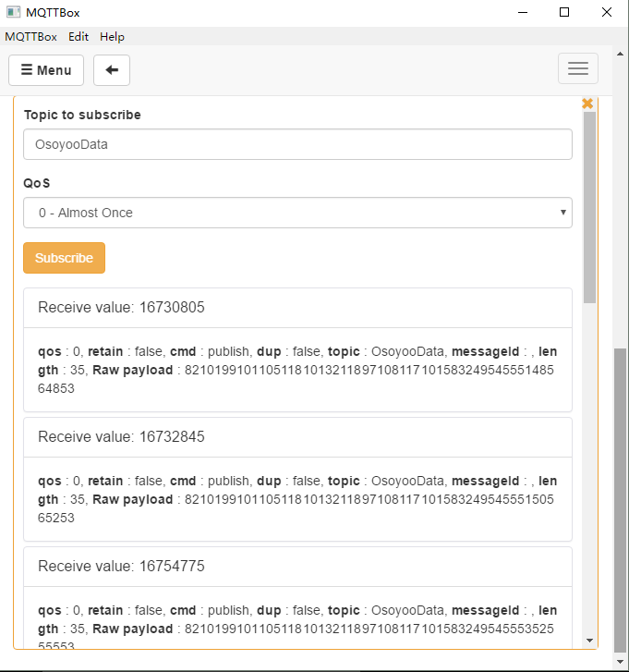Click the orange Subscribe button
The width and height of the screenshot is (629, 672).
[x=65, y=258]
